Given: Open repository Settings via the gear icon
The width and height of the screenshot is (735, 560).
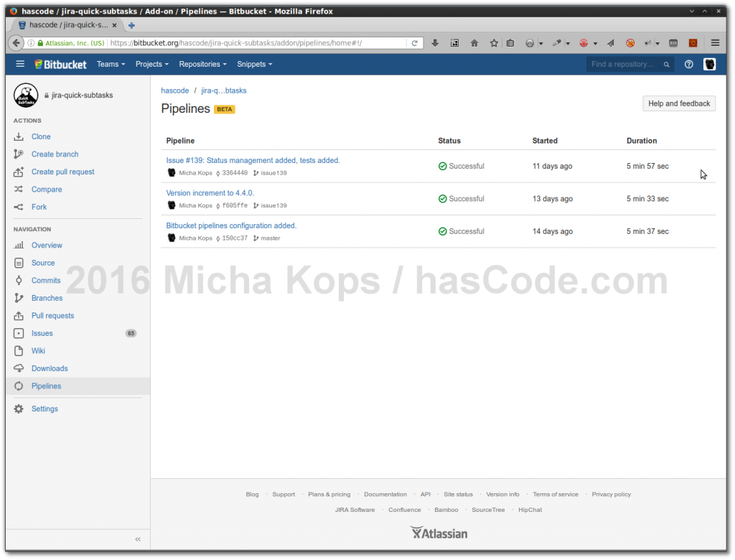Looking at the screenshot, I should [20, 409].
